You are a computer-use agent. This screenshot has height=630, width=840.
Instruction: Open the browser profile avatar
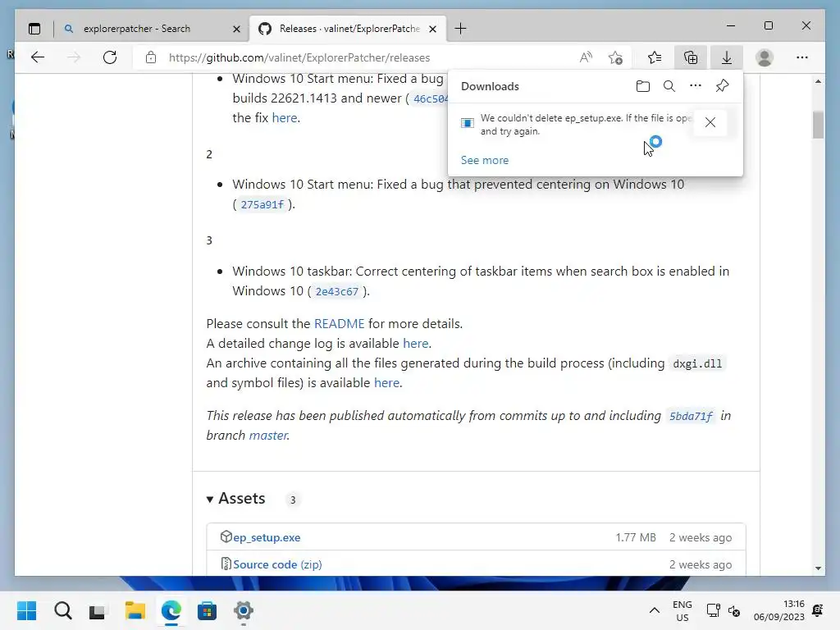pyautogui.click(x=765, y=57)
